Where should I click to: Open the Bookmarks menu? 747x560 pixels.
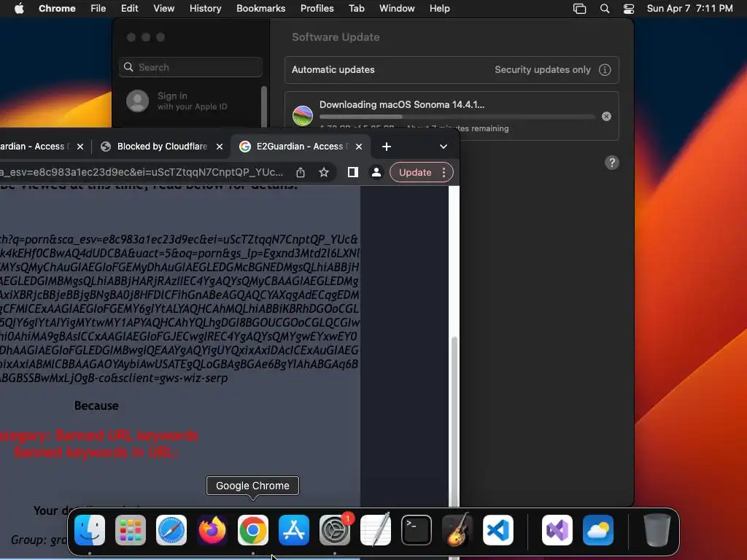[x=260, y=9]
